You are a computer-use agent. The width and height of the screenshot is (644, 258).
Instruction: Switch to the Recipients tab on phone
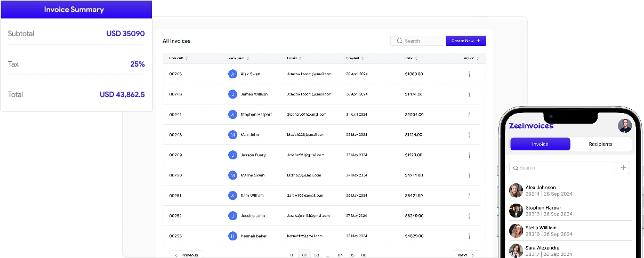(601, 144)
